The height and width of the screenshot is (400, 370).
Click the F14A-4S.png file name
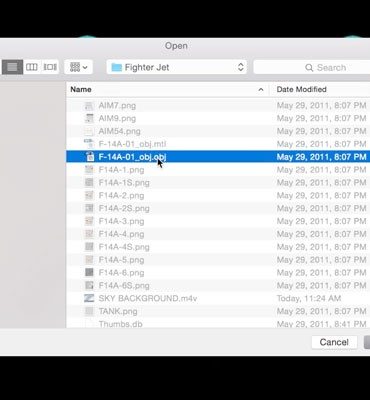pos(124,247)
